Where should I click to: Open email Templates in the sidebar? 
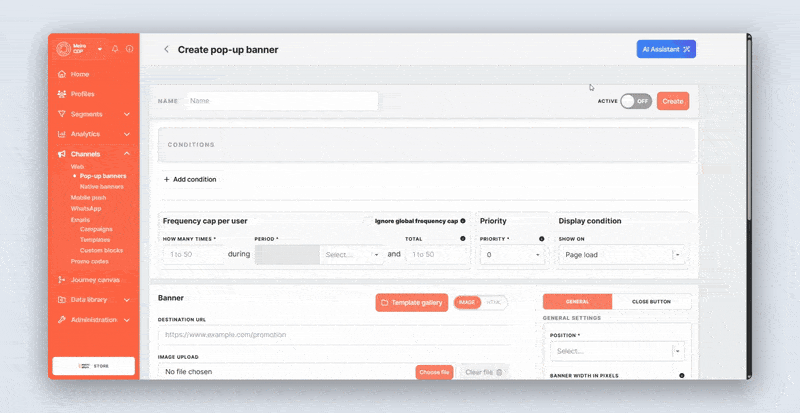pos(95,239)
